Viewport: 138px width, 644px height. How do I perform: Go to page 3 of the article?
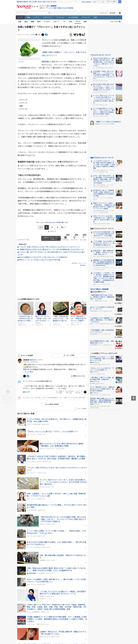tap(57, 227)
